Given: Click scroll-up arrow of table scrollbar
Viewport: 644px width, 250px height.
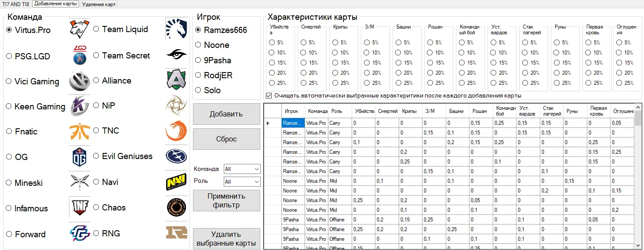Looking at the screenshot, I should (x=637, y=107).
